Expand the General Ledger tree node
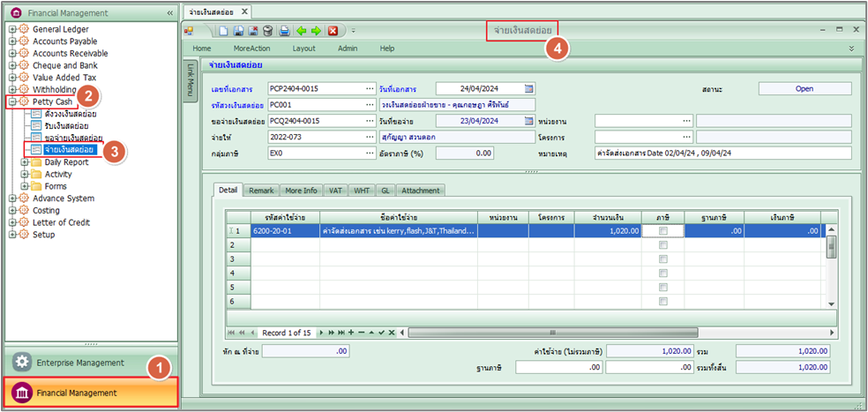This screenshot has width=868, height=412. [12, 29]
